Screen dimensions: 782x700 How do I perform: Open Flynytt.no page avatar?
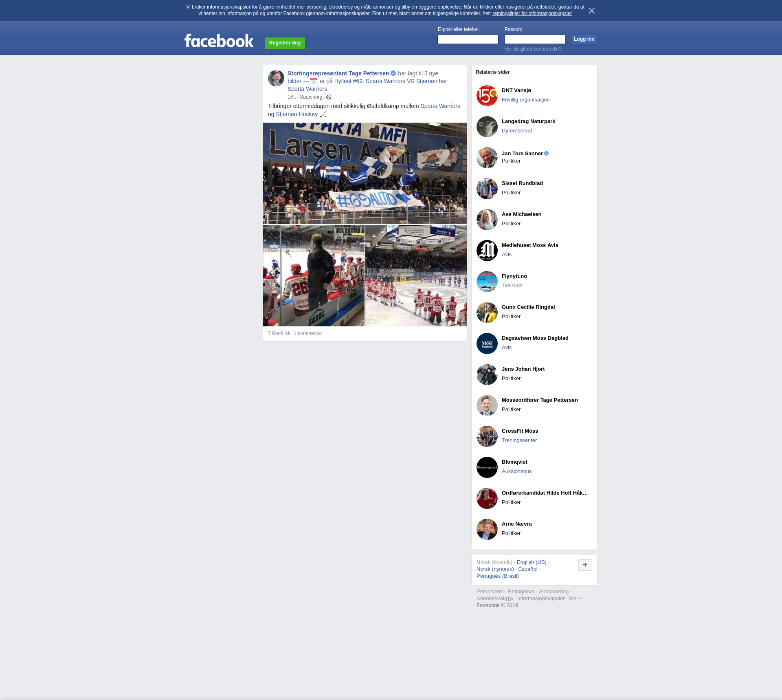tap(487, 282)
